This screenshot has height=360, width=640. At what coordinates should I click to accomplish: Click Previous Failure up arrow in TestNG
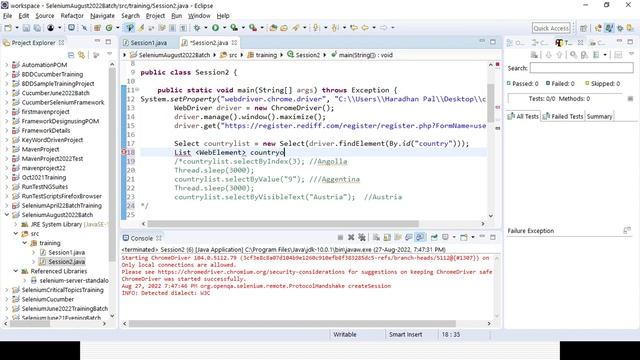point(559,55)
